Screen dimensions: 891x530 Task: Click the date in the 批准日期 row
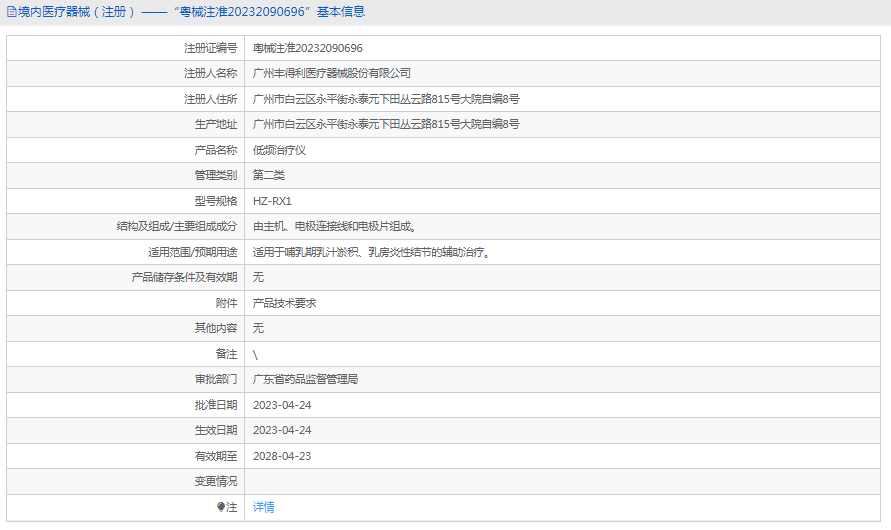pyautogui.click(x=282, y=405)
